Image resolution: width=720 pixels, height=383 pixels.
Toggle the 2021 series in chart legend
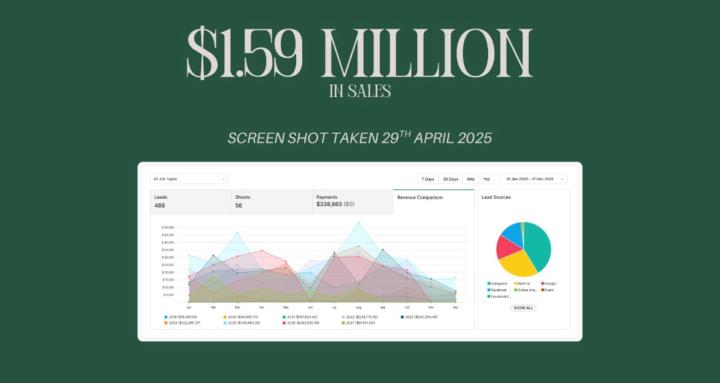click(300, 317)
